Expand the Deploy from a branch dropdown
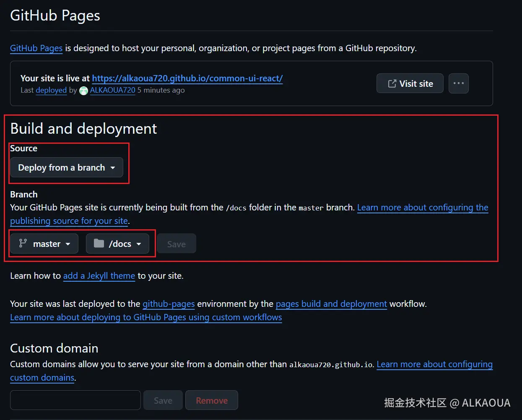Screen dimensions: 522x420 click(x=67, y=168)
